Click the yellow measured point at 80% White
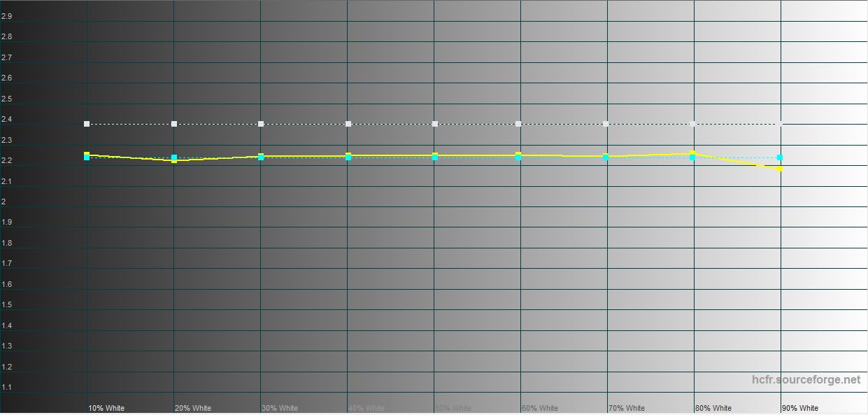Image resolution: width=868 pixels, height=415 pixels. click(692, 153)
